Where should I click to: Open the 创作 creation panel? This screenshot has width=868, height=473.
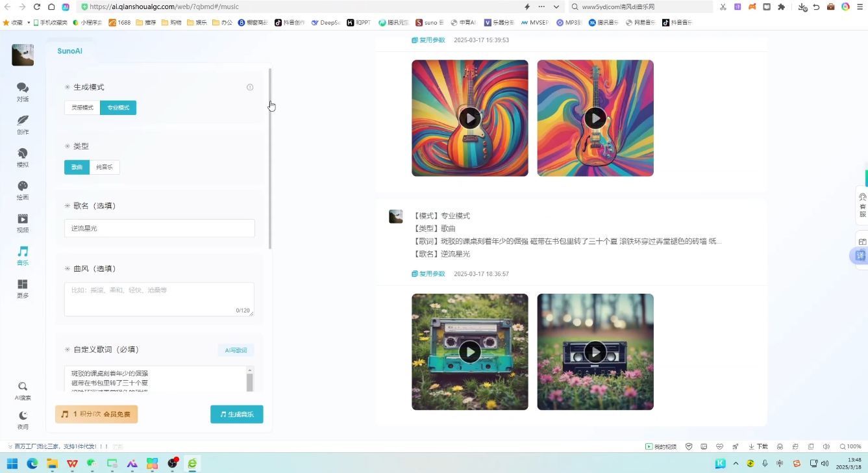click(22, 125)
